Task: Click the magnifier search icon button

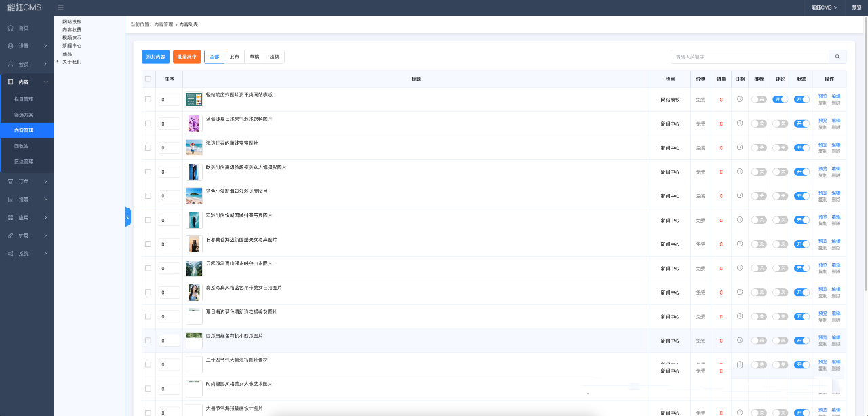Action: pos(837,57)
